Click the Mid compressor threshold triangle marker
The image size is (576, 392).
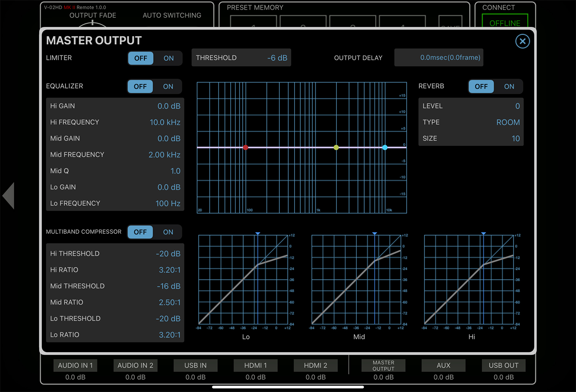(374, 233)
